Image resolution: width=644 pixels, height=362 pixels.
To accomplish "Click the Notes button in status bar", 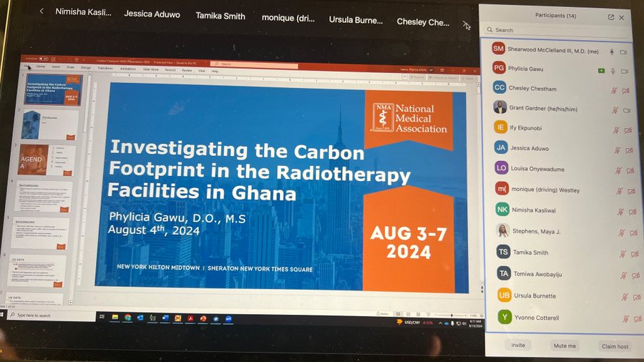I will click(x=383, y=313).
